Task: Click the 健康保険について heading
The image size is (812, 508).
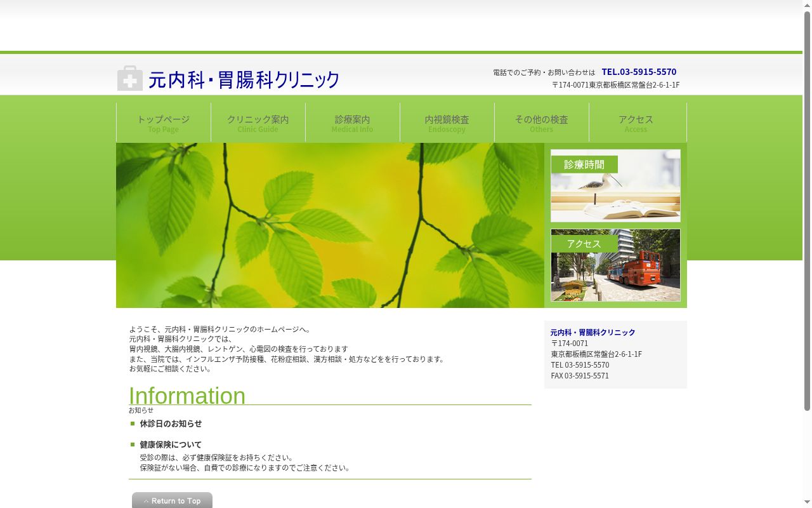Action: [x=171, y=444]
